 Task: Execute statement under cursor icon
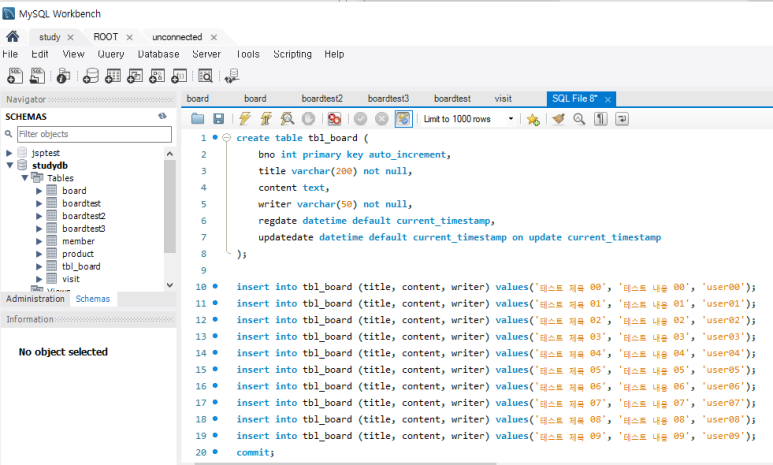[266, 118]
